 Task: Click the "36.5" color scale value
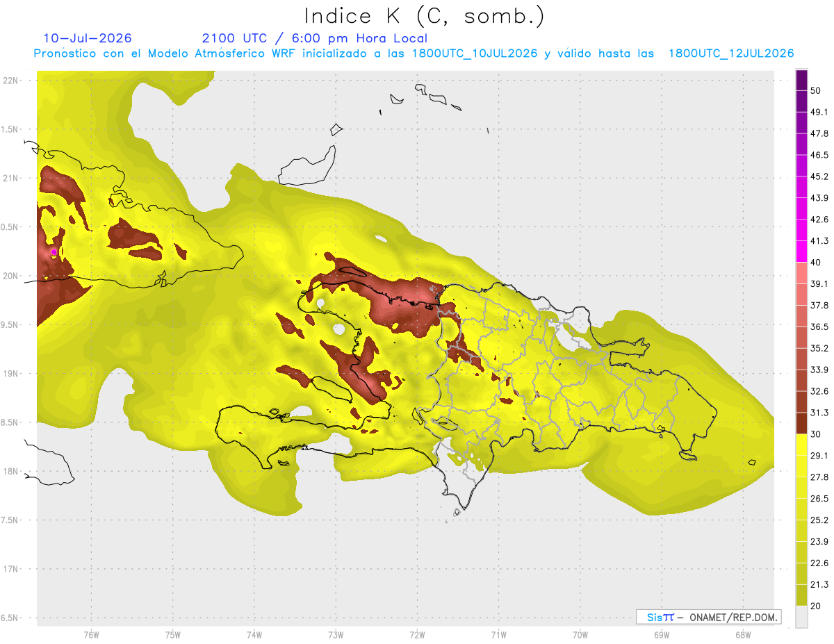pyautogui.click(x=819, y=327)
